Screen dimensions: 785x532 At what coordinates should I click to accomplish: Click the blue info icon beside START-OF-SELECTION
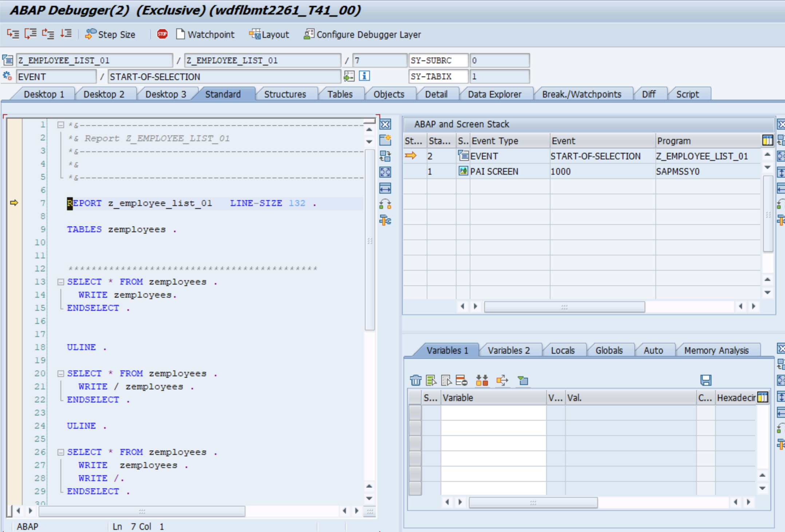click(364, 76)
